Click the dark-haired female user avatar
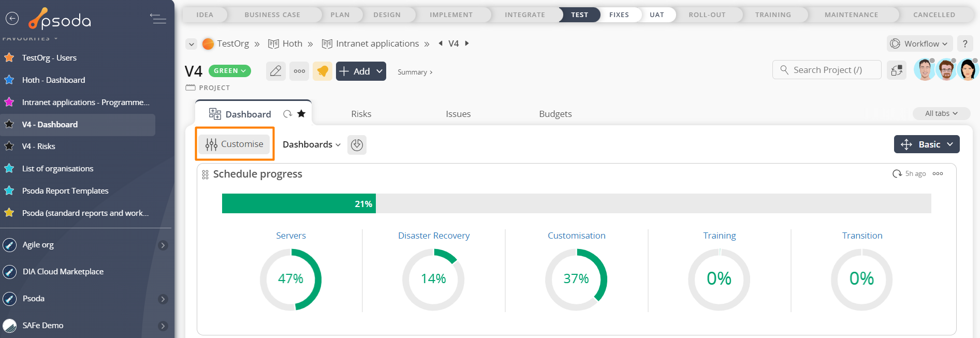 tap(968, 69)
